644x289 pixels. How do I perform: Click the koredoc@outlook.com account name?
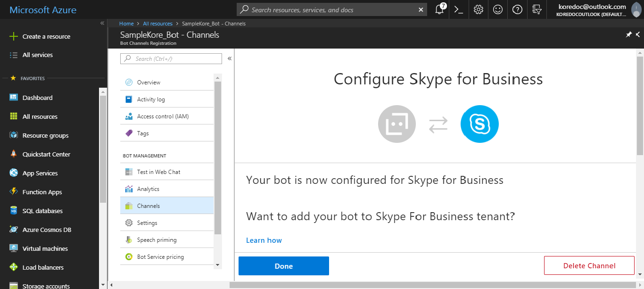click(x=592, y=7)
